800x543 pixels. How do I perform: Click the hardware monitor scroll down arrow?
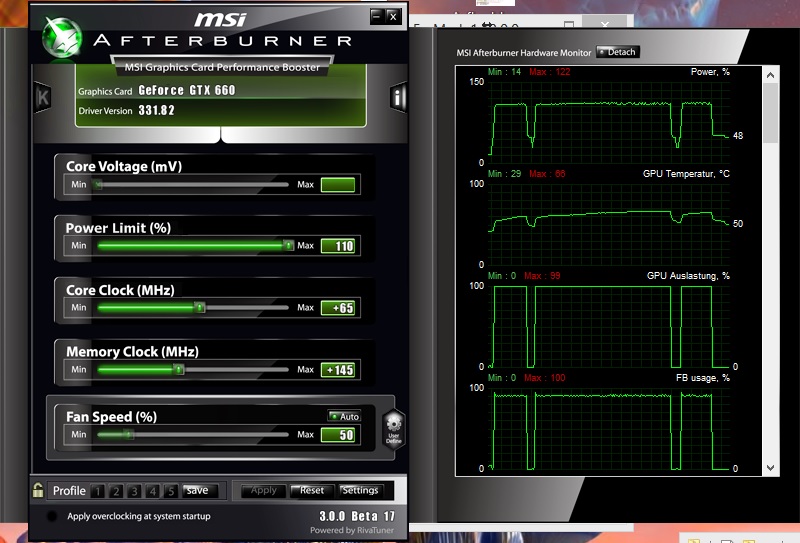[770, 467]
